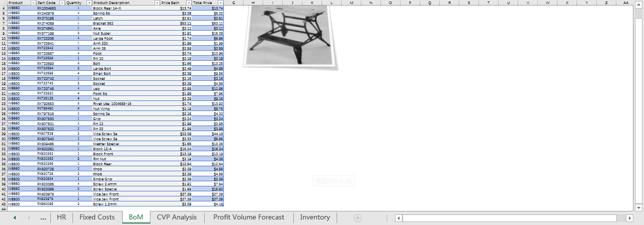Viewport: 644px width, 225px height.
Task: Select cell 'Large Bolt'
Action: [126, 68]
